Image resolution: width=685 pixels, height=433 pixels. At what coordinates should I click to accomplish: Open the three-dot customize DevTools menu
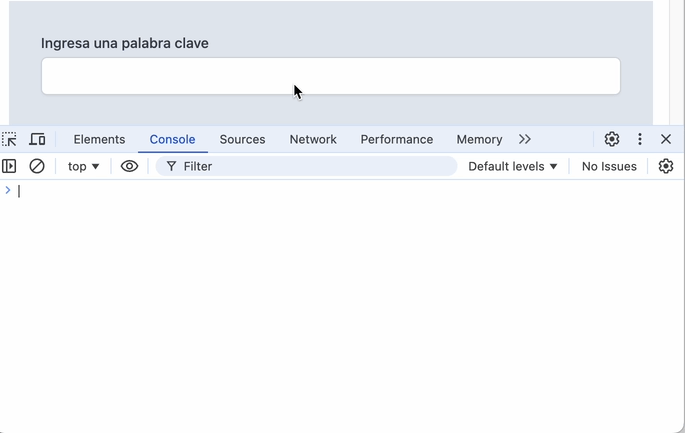coord(640,139)
